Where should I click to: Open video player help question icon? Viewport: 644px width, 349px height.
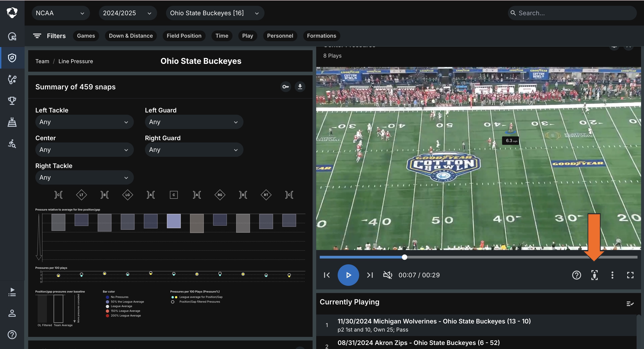pyautogui.click(x=576, y=275)
